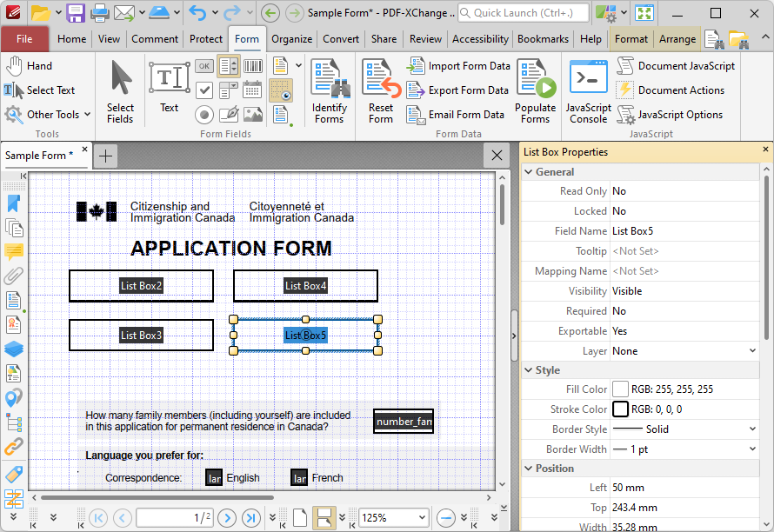Select the Digital Signature field tool
This screenshot has width=774, height=532.
228,115
